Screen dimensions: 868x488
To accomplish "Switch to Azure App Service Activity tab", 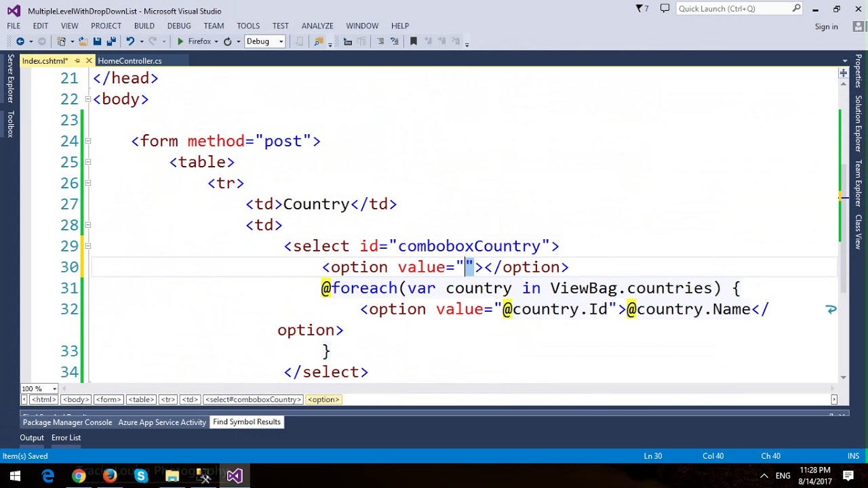I will coord(162,422).
